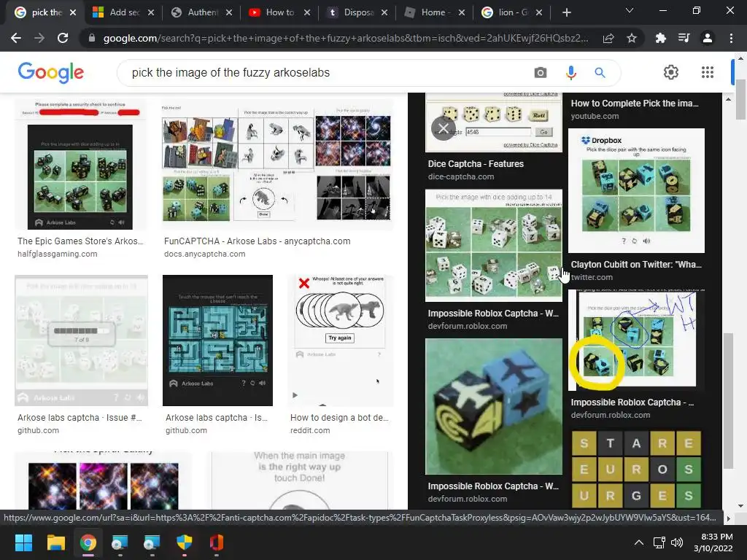747x560 pixels.
Task: Click the page scrollbar down arrow
Action: pyautogui.click(x=740, y=506)
